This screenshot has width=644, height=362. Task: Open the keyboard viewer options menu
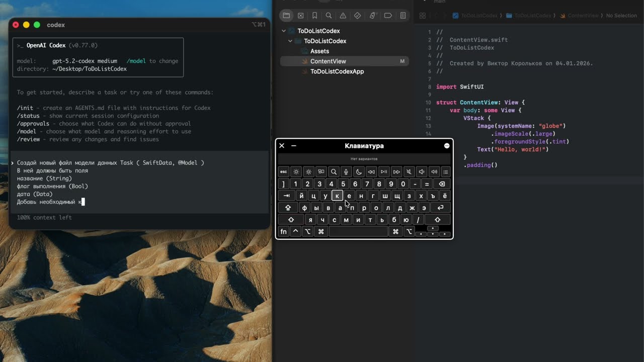[x=447, y=146]
